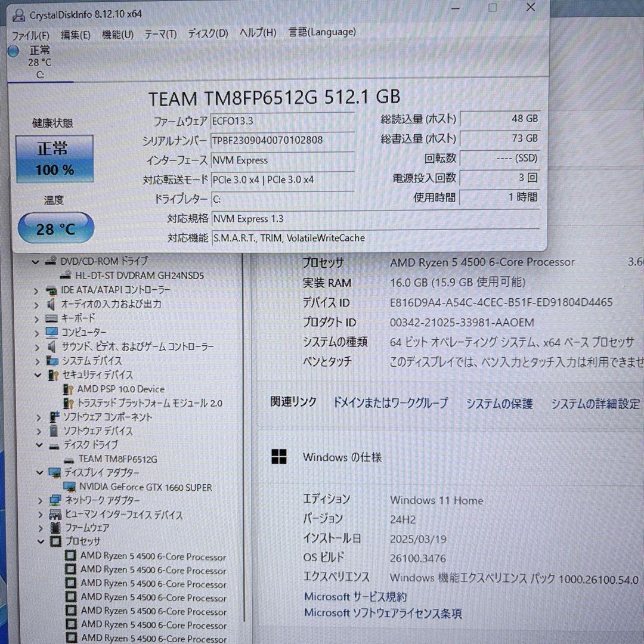Select TEAM TM8FP6512G under disk drives

(117, 459)
